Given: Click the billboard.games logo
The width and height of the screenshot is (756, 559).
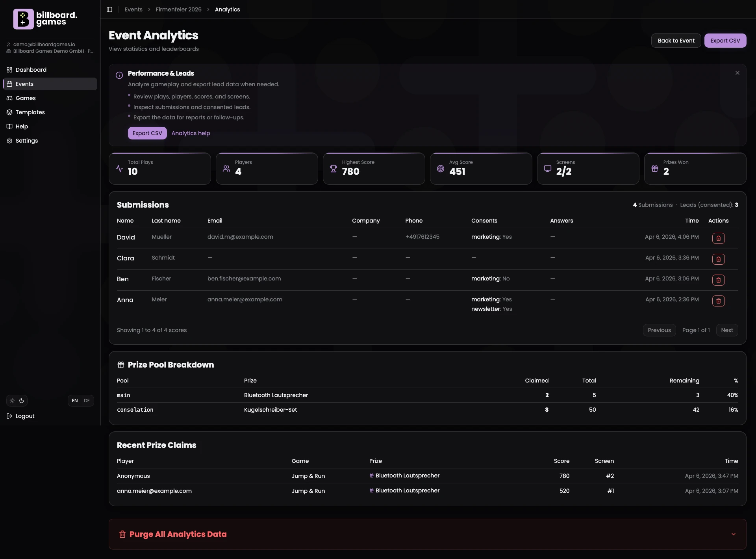Looking at the screenshot, I should click(45, 19).
